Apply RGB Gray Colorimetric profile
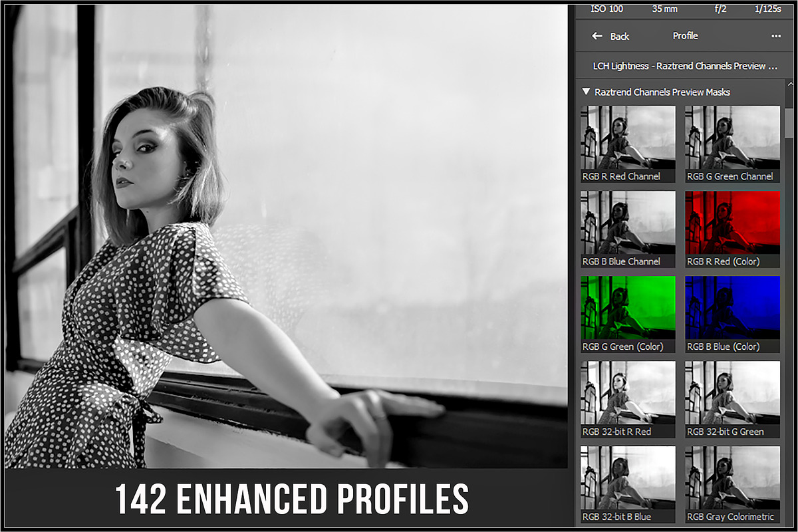The image size is (798, 532). pyautogui.click(x=732, y=478)
